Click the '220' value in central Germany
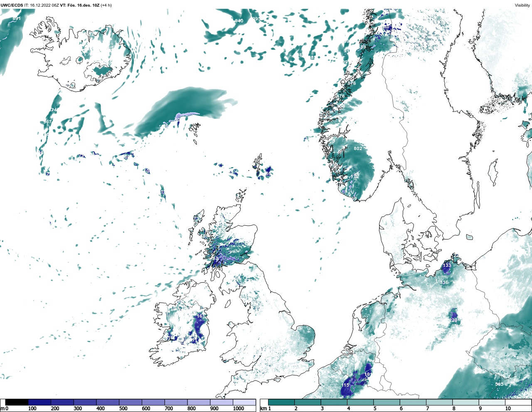Viewport: 532px width, 412px height. tap(453, 320)
